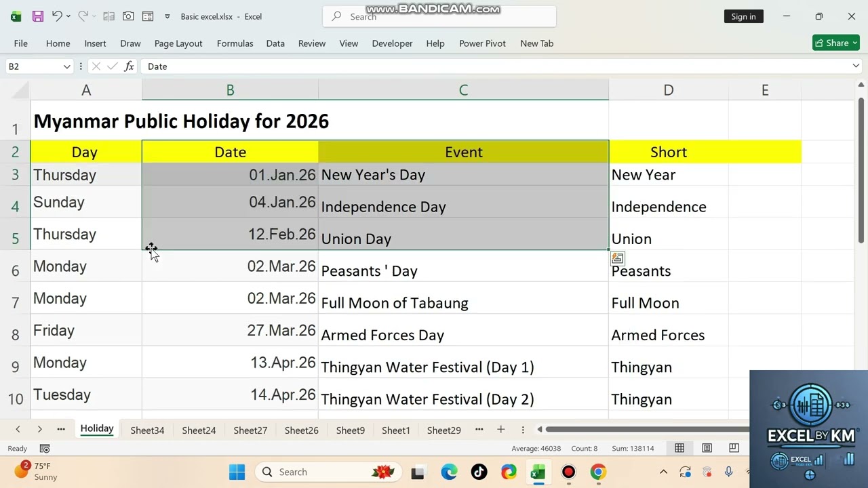Click cell with 27.Mar.26 date

coord(230,331)
